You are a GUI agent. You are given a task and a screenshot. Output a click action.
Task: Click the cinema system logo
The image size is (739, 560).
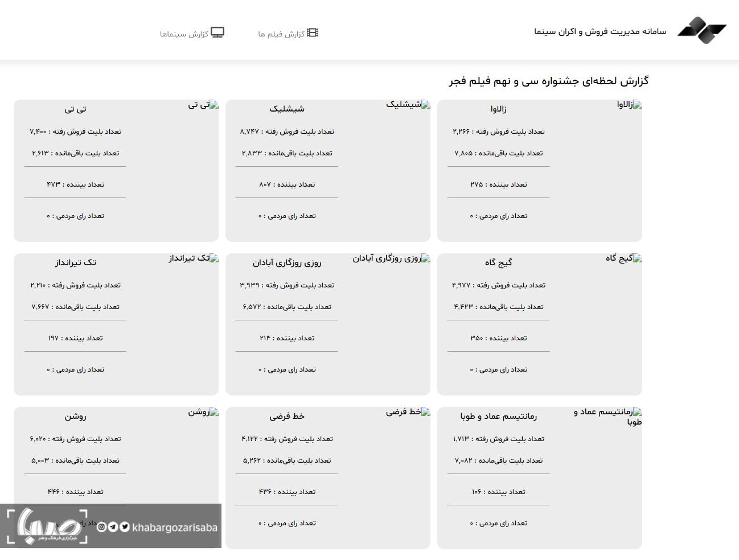click(701, 30)
